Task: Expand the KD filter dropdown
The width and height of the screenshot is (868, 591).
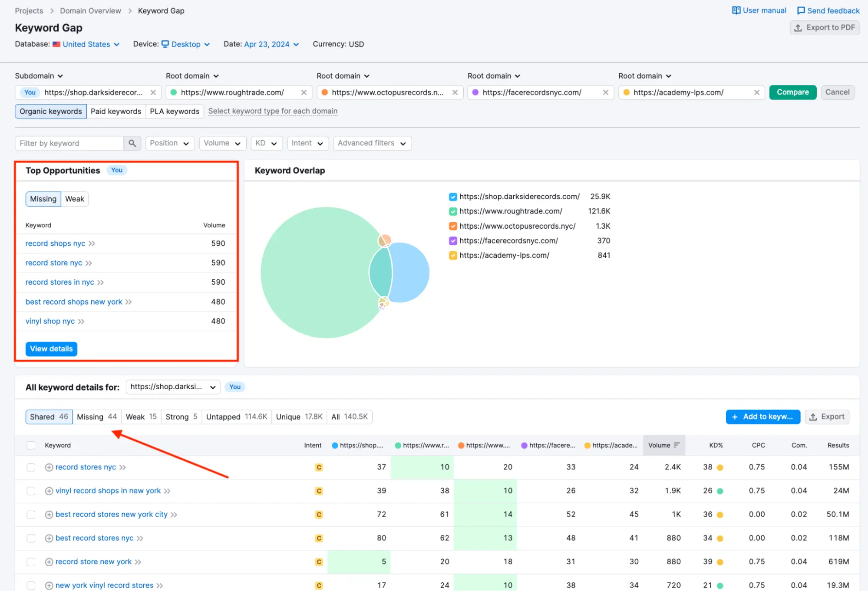Action: tap(266, 143)
